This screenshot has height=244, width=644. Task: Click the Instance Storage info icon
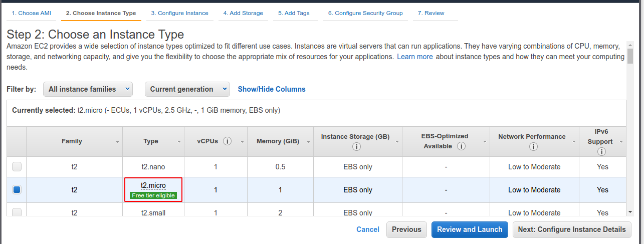(357, 147)
